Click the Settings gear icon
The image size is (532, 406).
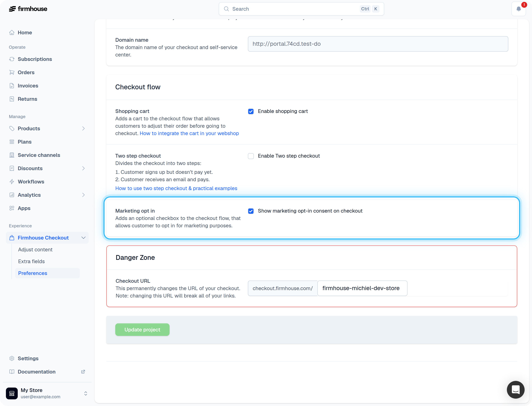pos(12,358)
